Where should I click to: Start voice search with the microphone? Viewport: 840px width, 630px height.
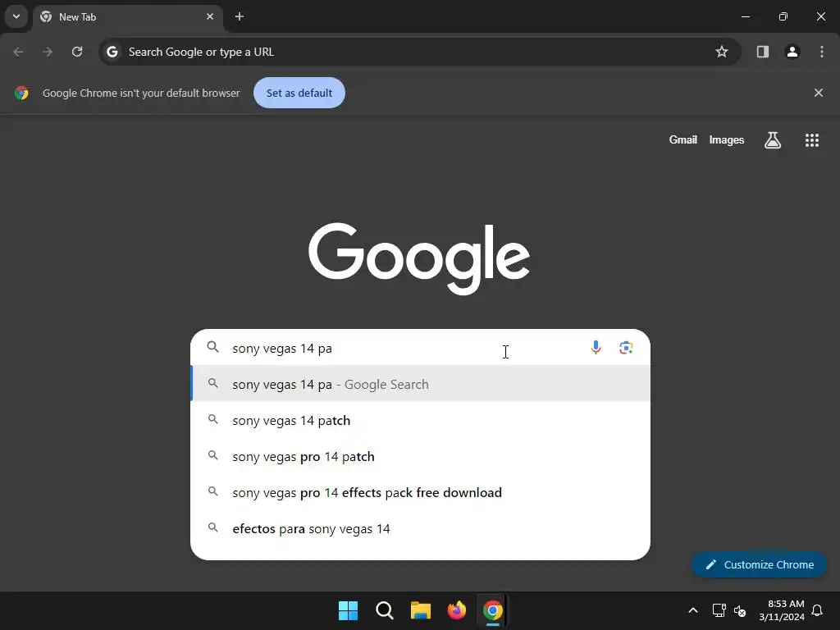point(596,348)
